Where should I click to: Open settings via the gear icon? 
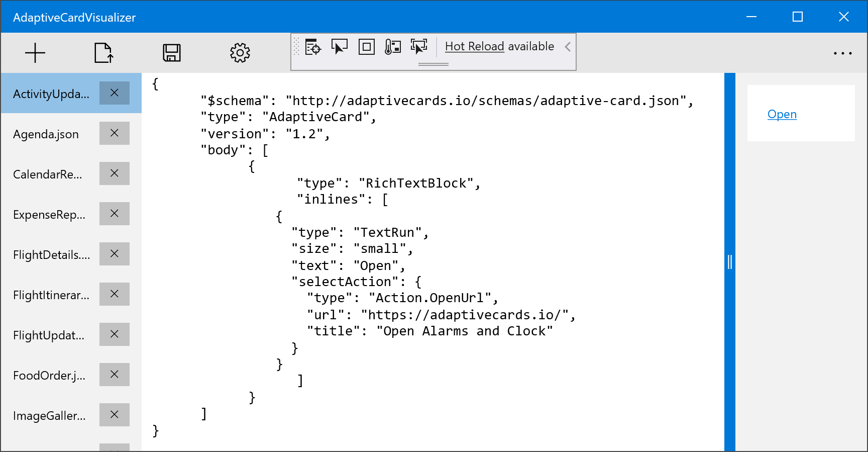point(240,53)
